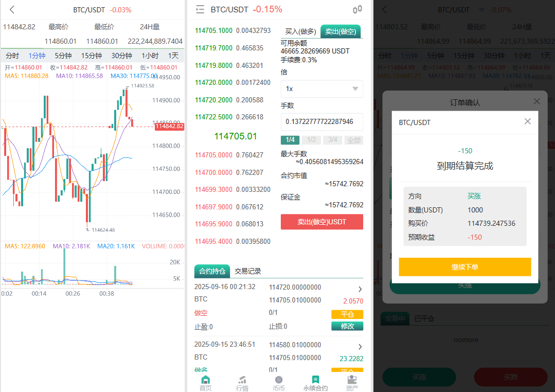This screenshot has height=392, width=555.
Task: Click the 23.2282 profit value
Action: (351, 359)
